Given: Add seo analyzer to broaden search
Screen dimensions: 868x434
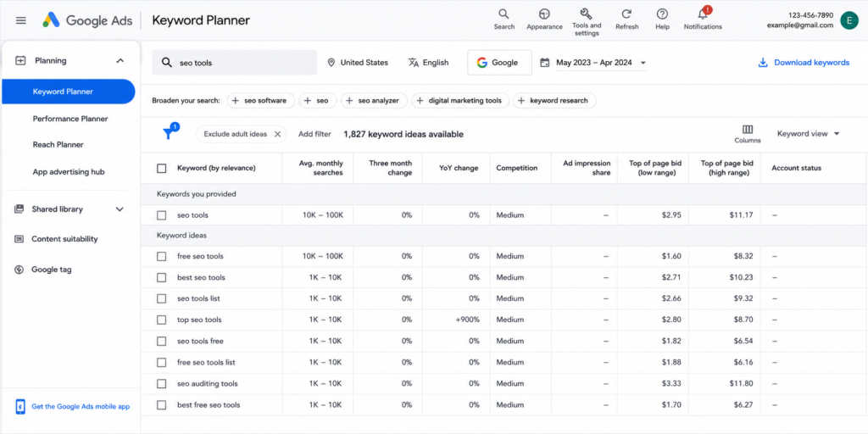Looking at the screenshot, I should 374,101.
